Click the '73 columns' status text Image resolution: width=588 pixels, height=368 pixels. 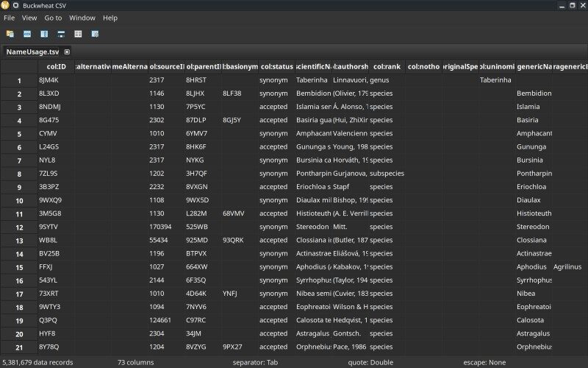click(136, 362)
